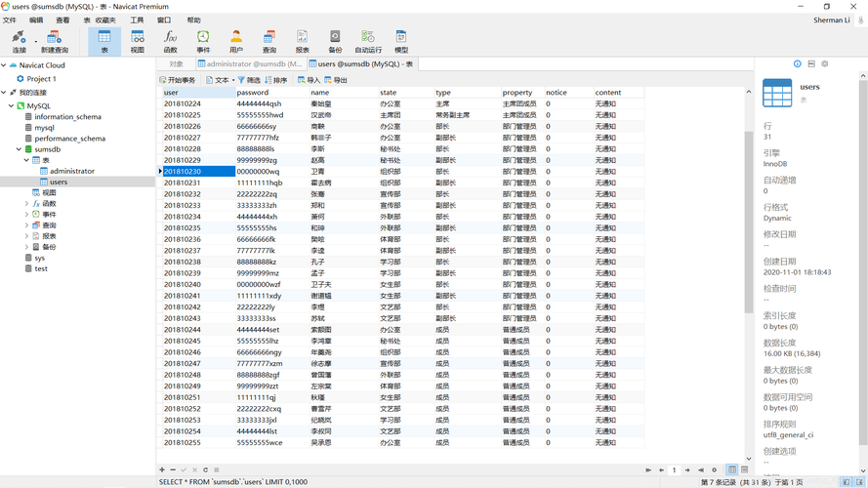Screen dimensions: 868x488
Task: Open the 模型 (Model) toolbar icon
Action: pos(401,42)
